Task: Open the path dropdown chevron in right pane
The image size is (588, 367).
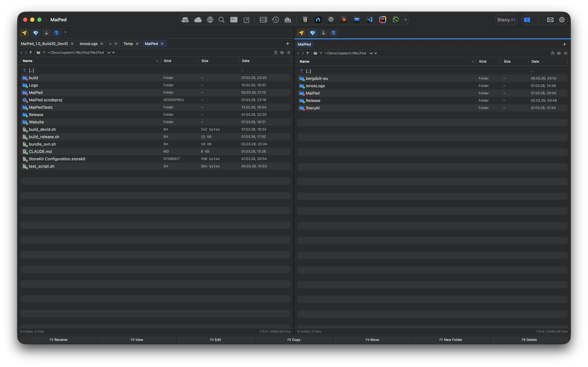Action: point(371,53)
